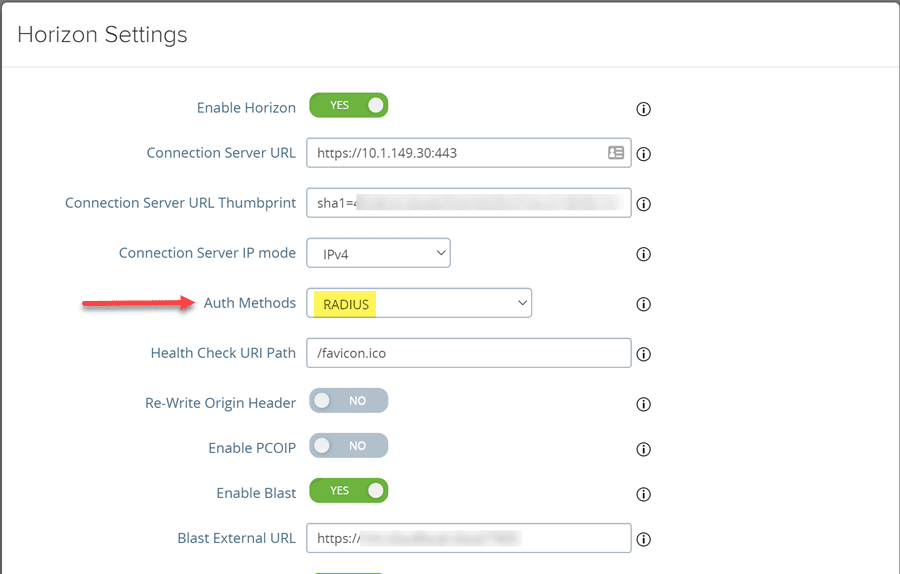Show help for Health Check URI Path

(x=644, y=354)
